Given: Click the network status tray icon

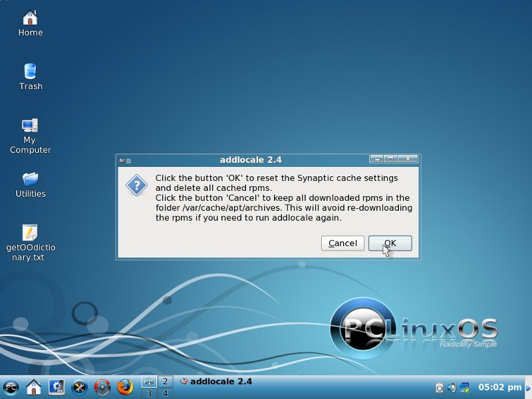Looking at the screenshot, I should tap(465, 387).
